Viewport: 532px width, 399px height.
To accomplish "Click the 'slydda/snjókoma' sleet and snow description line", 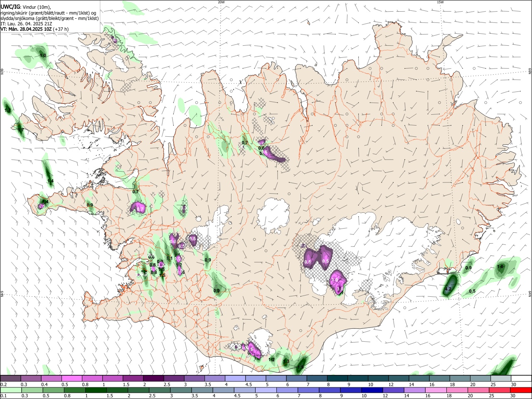I will point(50,18).
